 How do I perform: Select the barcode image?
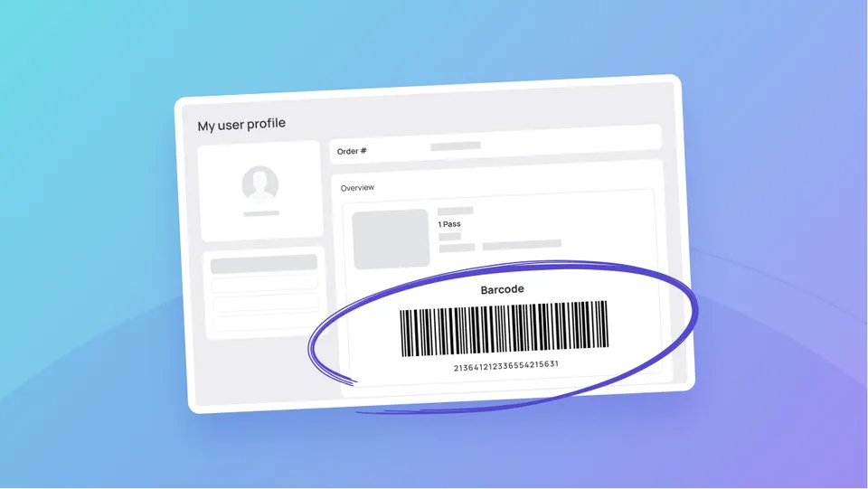tap(505, 329)
